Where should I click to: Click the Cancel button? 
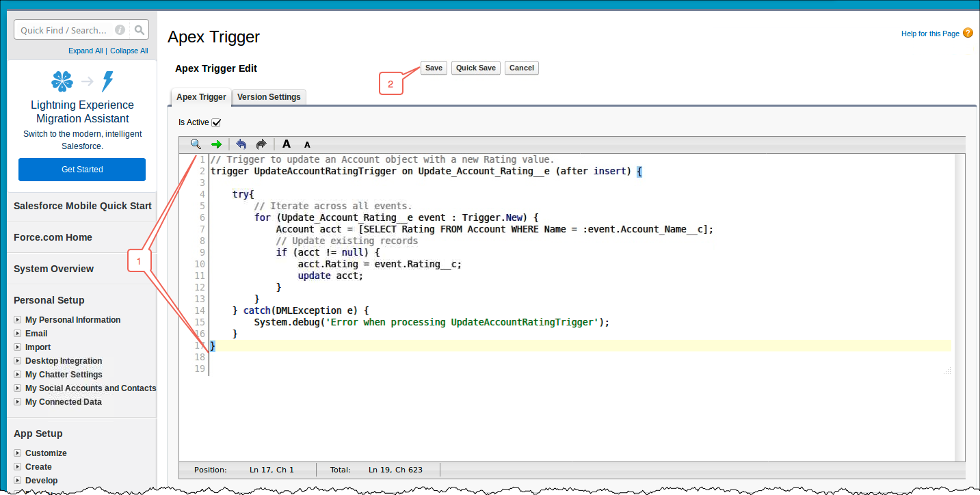point(522,68)
